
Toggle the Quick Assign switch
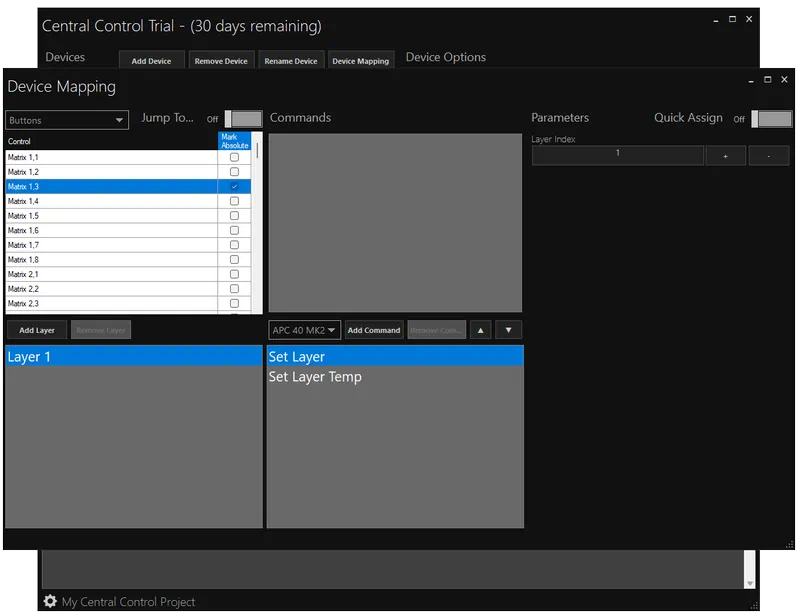coord(771,119)
